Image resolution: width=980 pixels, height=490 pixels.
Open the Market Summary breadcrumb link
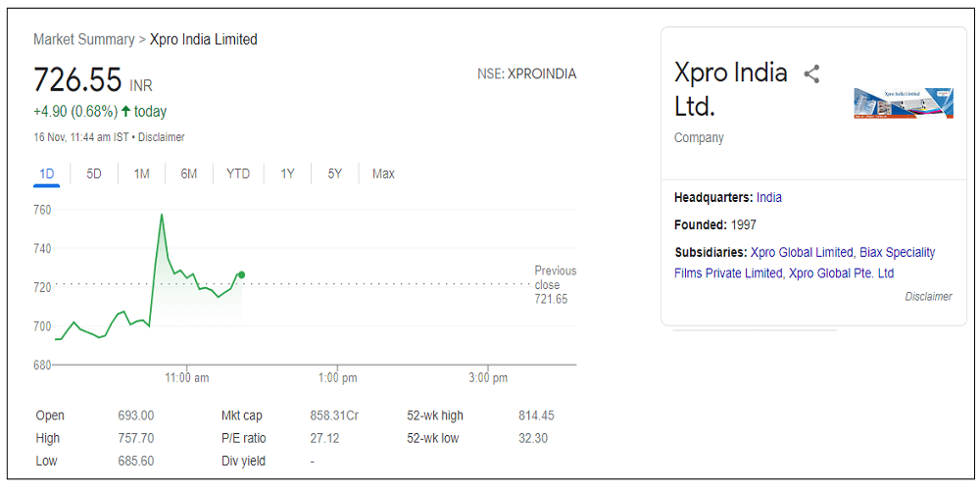pyautogui.click(x=83, y=39)
